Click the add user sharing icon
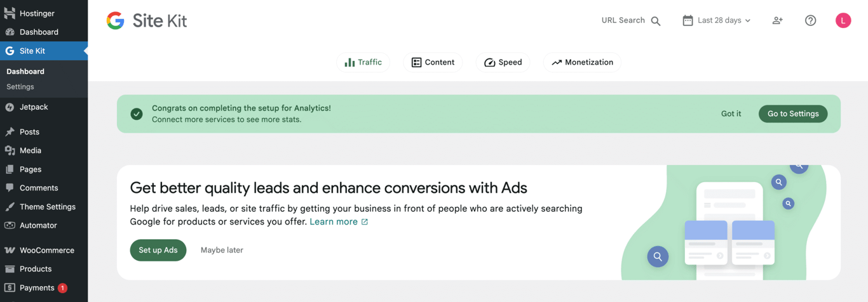868x302 pixels. point(777,20)
